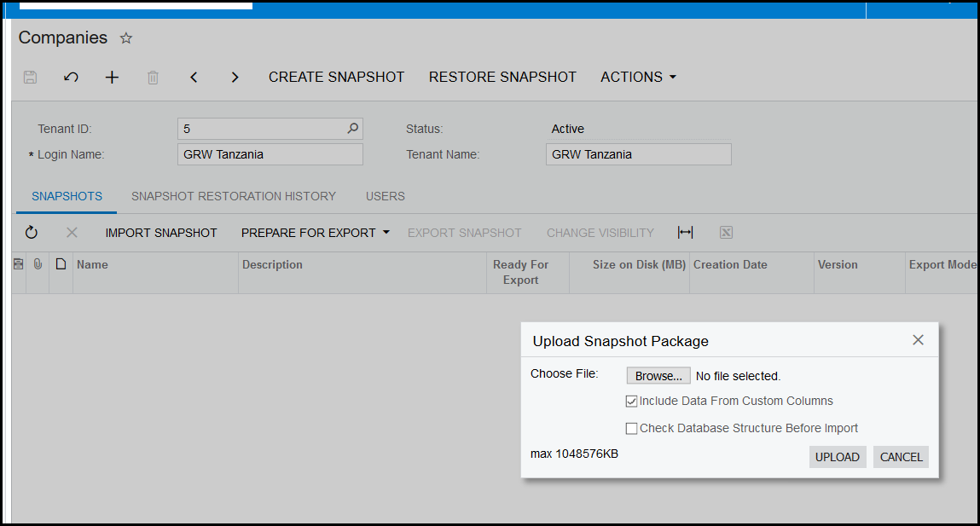
Task: Click Browse to choose a file
Action: coord(658,376)
